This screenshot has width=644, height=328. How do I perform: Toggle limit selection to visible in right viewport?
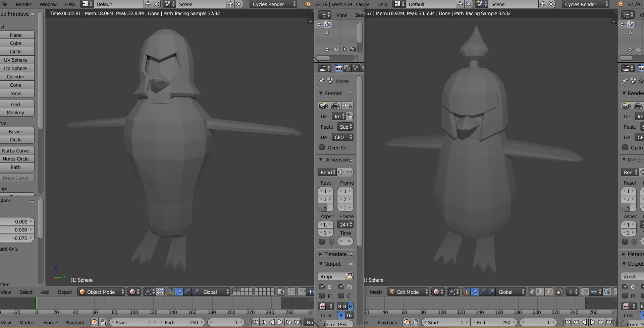(559, 292)
